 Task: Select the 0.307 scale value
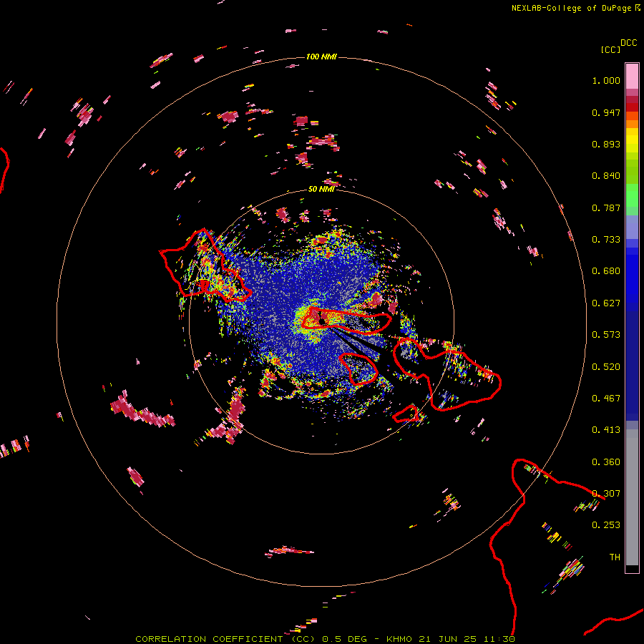click(606, 494)
